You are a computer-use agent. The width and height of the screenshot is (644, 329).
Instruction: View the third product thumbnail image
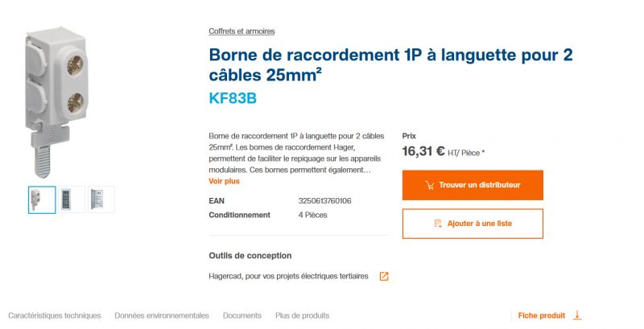coord(101,199)
